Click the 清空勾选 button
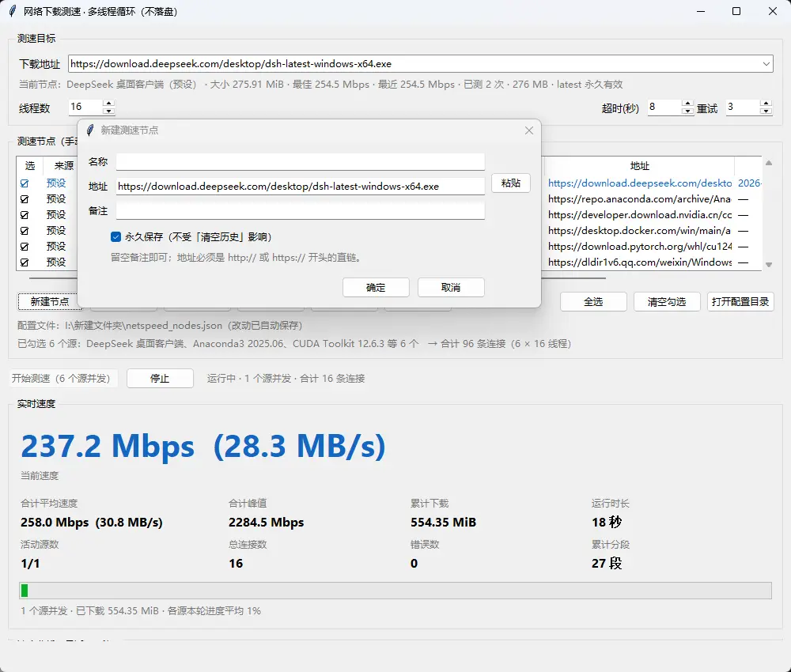Screen dimensions: 791x672 [667, 301]
